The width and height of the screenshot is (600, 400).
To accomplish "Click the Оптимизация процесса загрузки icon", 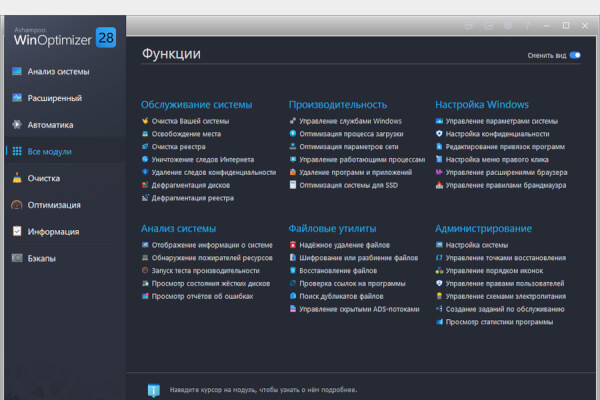I will tap(293, 134).
